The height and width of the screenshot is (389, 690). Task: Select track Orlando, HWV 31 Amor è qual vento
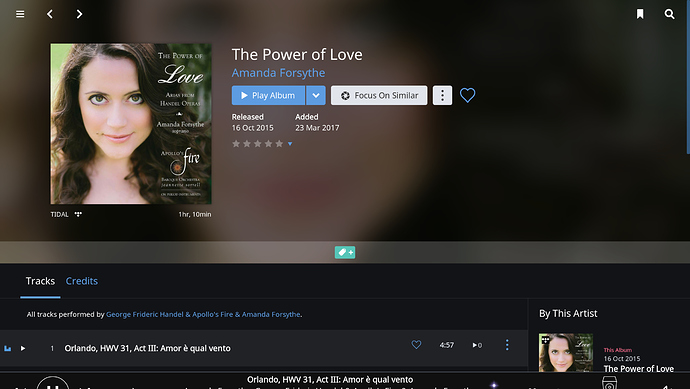tap(147, 349)
